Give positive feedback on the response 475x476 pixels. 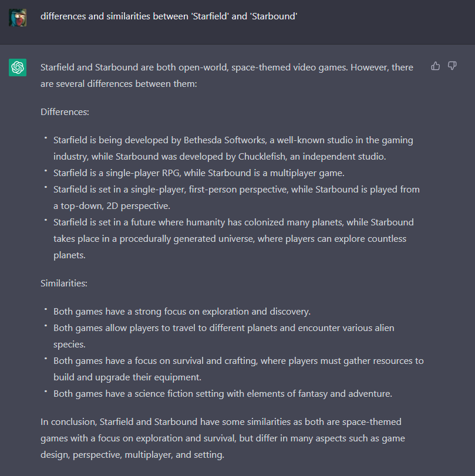coord(435,66)
